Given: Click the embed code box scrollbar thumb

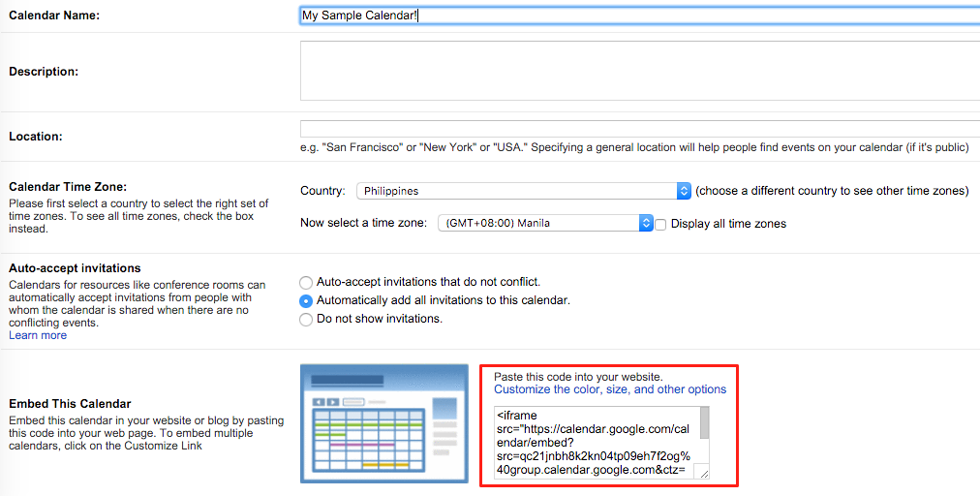Looking at the screenshot, I should [704, 423].
